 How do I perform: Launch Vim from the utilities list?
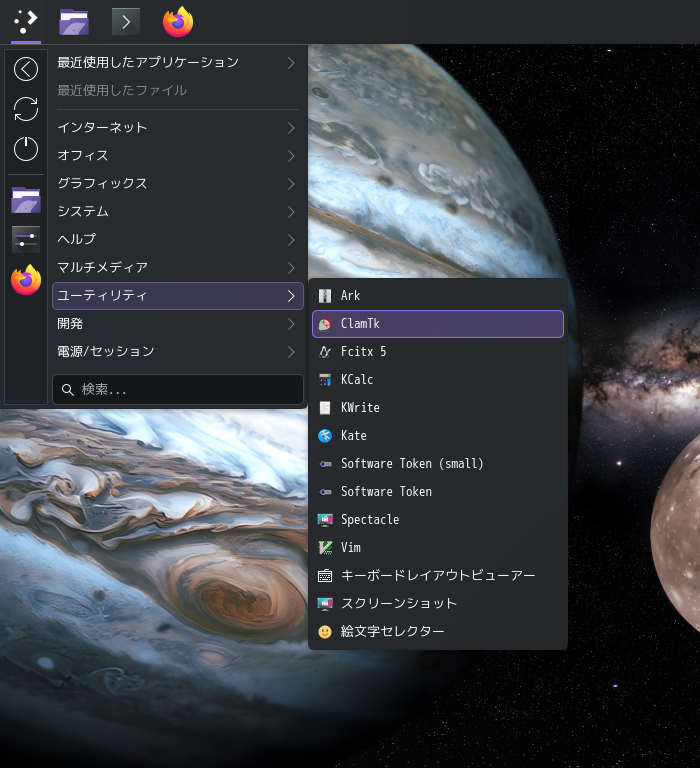(438, 548)
